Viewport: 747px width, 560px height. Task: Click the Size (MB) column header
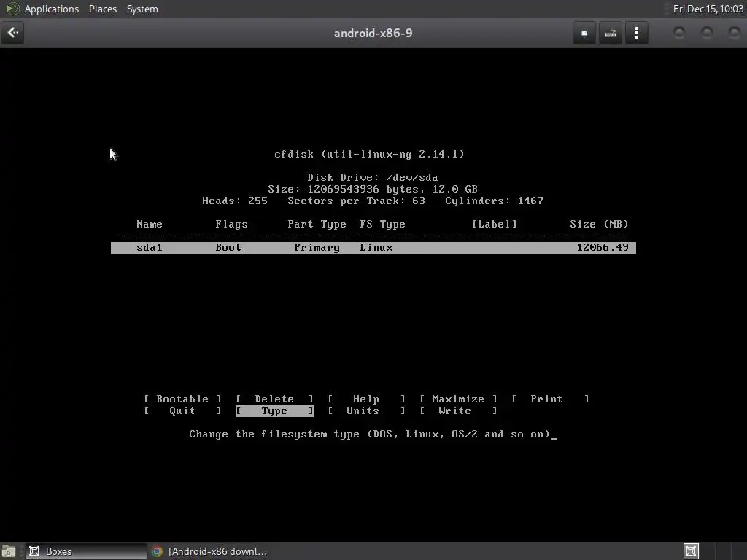pyautogui.click(x=600, y=225)
